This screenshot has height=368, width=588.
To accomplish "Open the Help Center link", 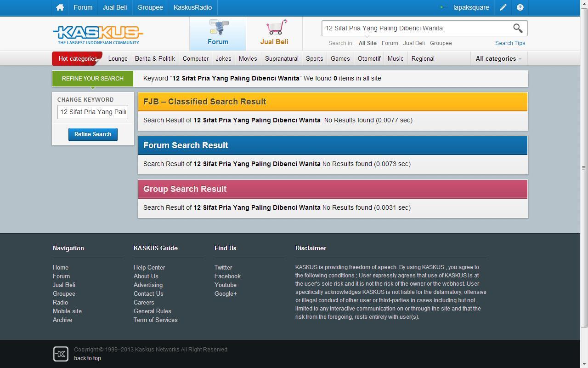I will tap(149, 267).
